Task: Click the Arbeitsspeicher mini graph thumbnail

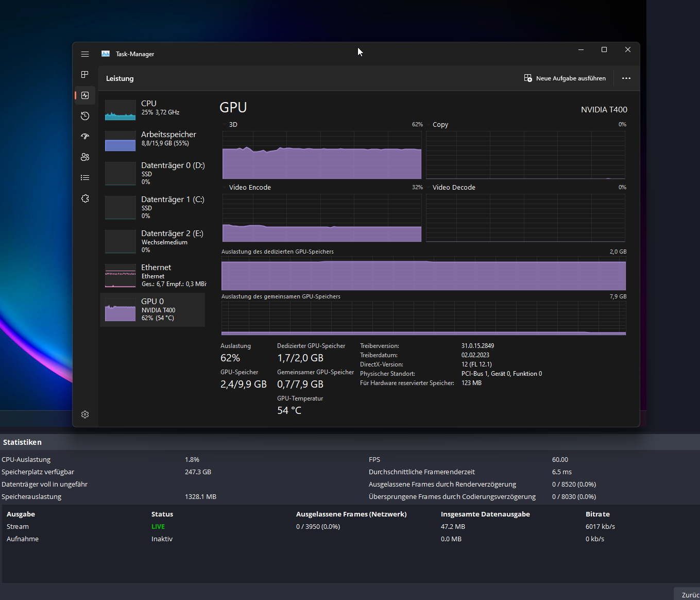Action: click(120, 141)
